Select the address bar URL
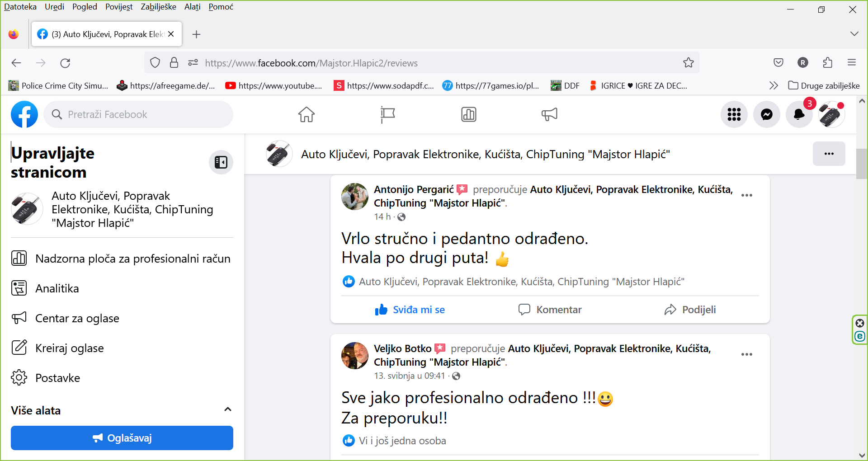 click(x=311, y=63)
